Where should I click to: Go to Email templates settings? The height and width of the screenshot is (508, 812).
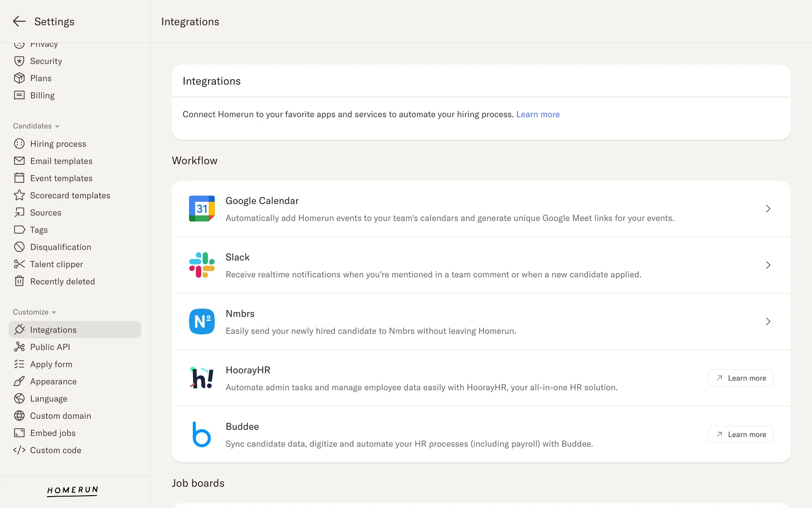[61, 161]
